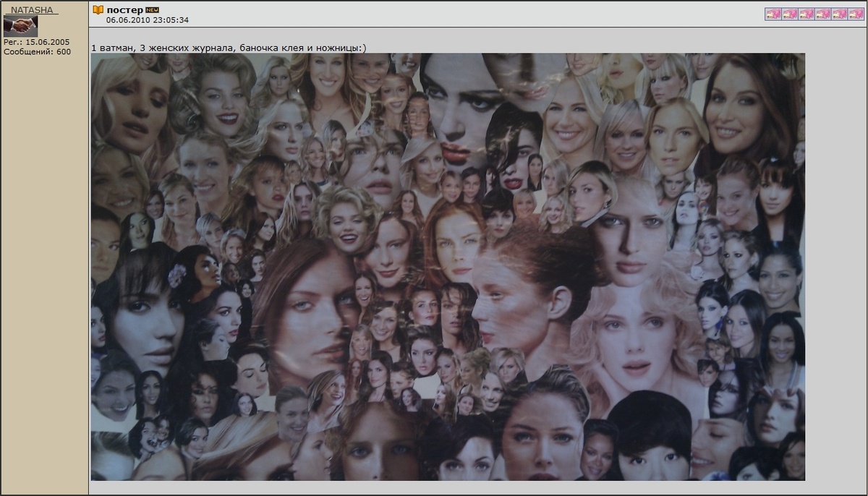Click the leftmost pink icon in post header
Image resolution: width=868 pixels, height=496 pixels.
(773, 14)
